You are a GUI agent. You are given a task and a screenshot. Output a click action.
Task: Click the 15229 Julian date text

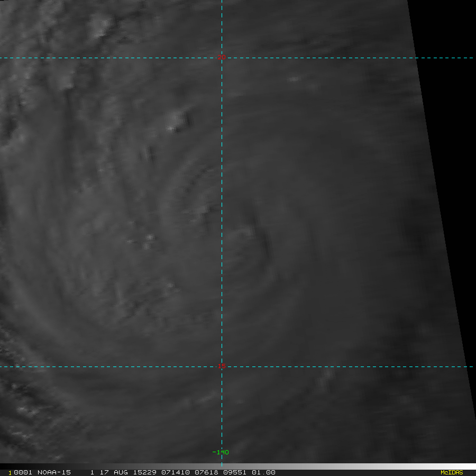(144, 472)
